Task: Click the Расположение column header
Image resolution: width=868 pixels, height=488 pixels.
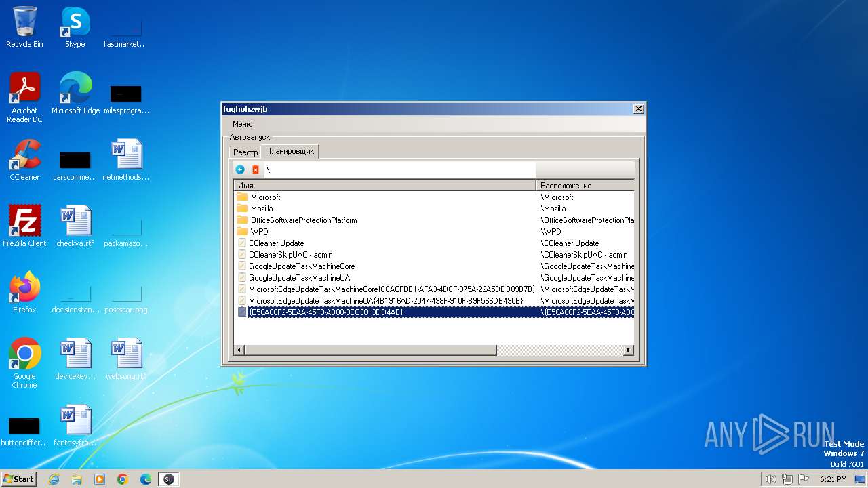Action: pos(585,185)
